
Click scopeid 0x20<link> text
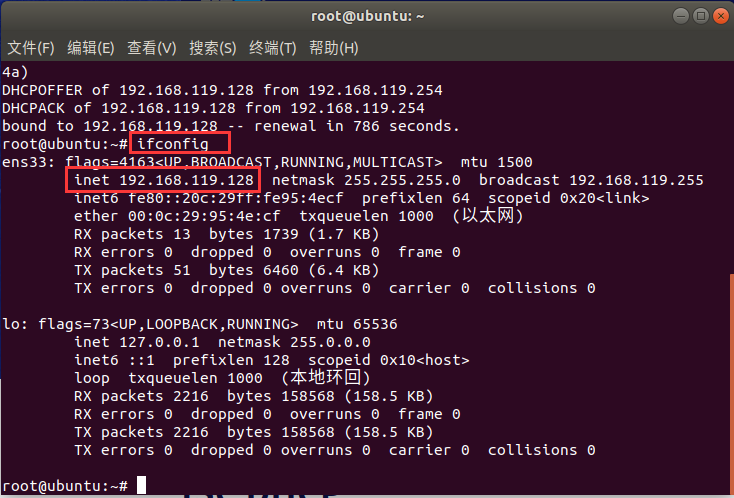click(569, 198)
